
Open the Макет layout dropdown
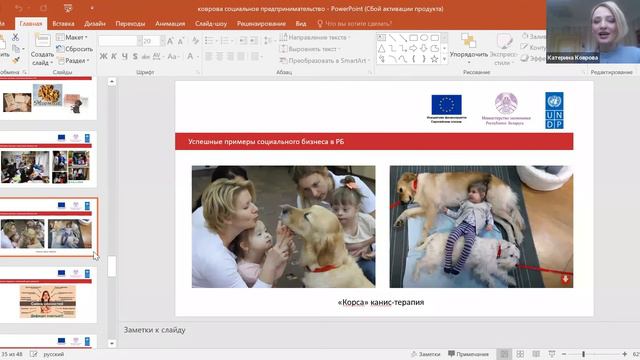[x=72, y=37]
